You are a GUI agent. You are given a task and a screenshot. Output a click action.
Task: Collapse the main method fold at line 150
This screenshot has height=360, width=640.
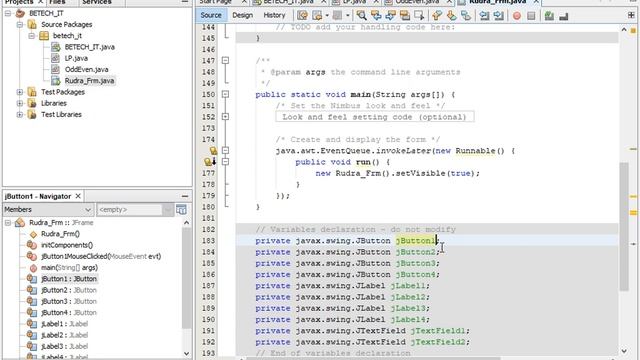pyautogui.click(x=225, y=94)
